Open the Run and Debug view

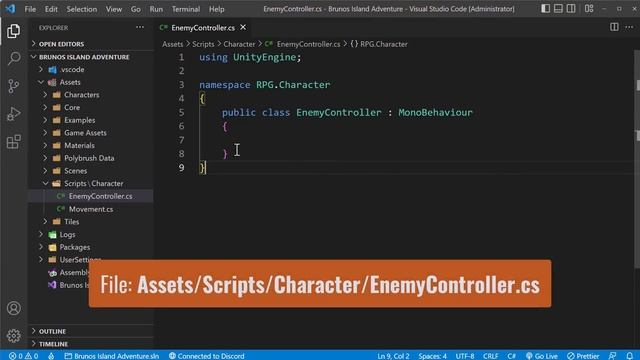point(13,114)
